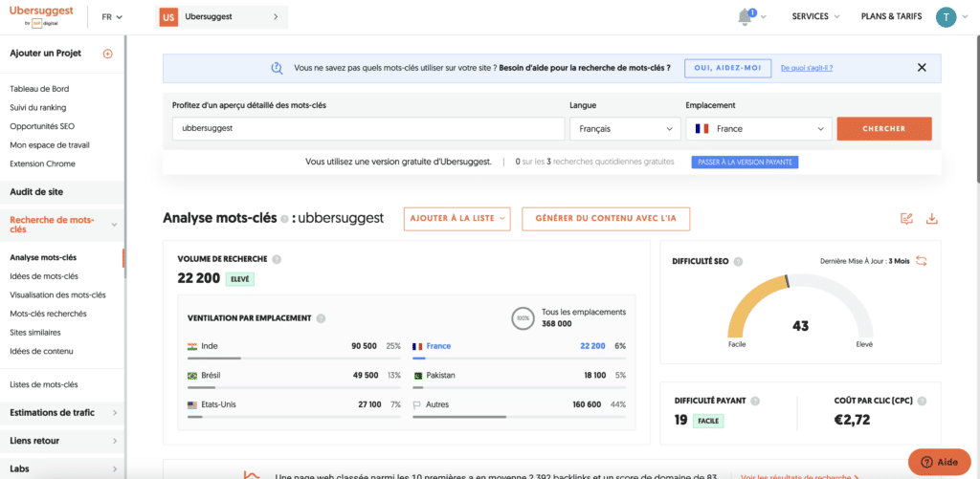
Task: Open Listes de mots-clés
Action: click(x=44, y=384)
